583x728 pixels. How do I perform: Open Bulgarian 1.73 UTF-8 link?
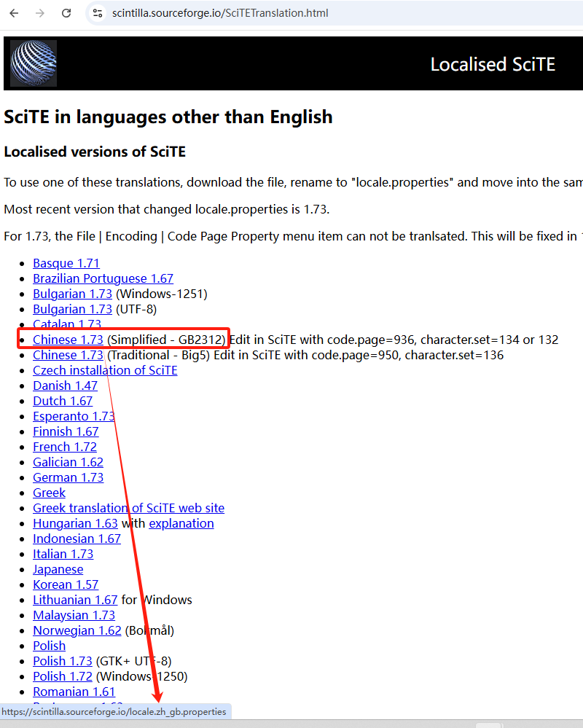pyautogui.click(x=72, y=309)
